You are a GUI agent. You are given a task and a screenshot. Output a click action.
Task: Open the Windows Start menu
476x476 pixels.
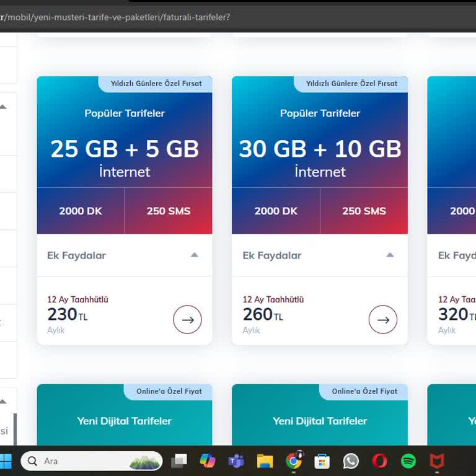pos(6,461)
